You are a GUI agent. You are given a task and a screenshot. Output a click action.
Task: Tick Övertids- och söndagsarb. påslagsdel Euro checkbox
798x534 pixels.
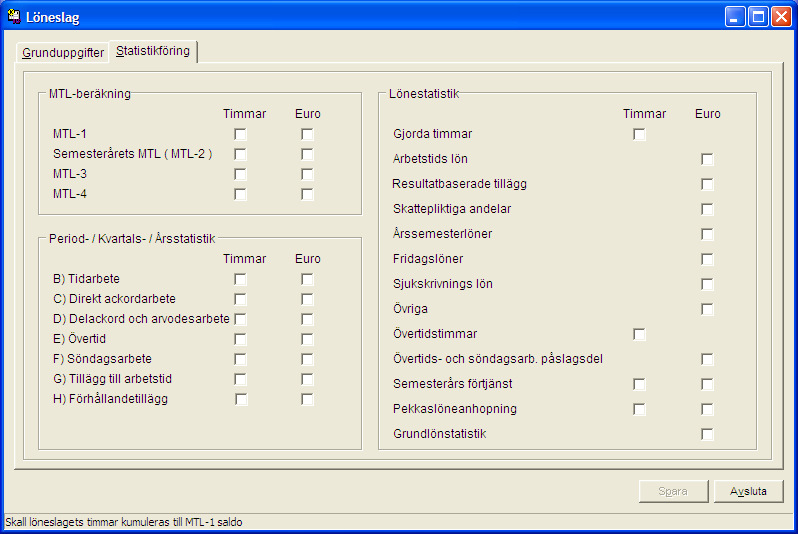707,359
